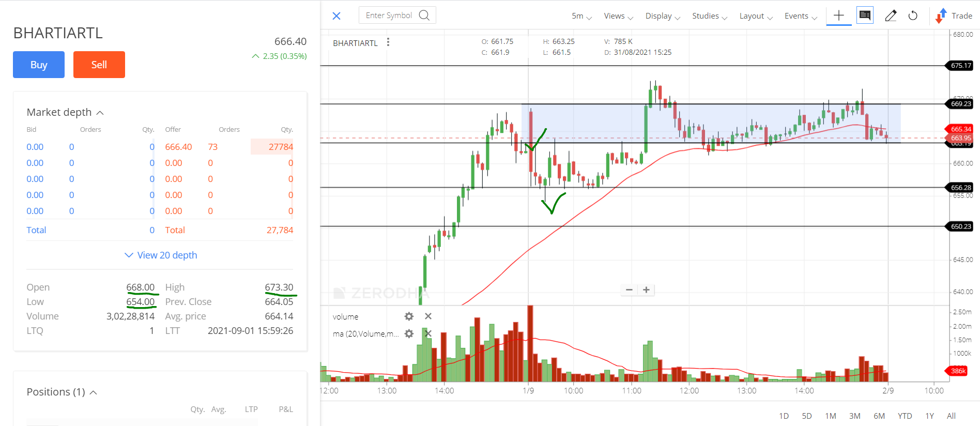Open the Studies dropdown menu
The image size is (980, 426).
(710, 16)
